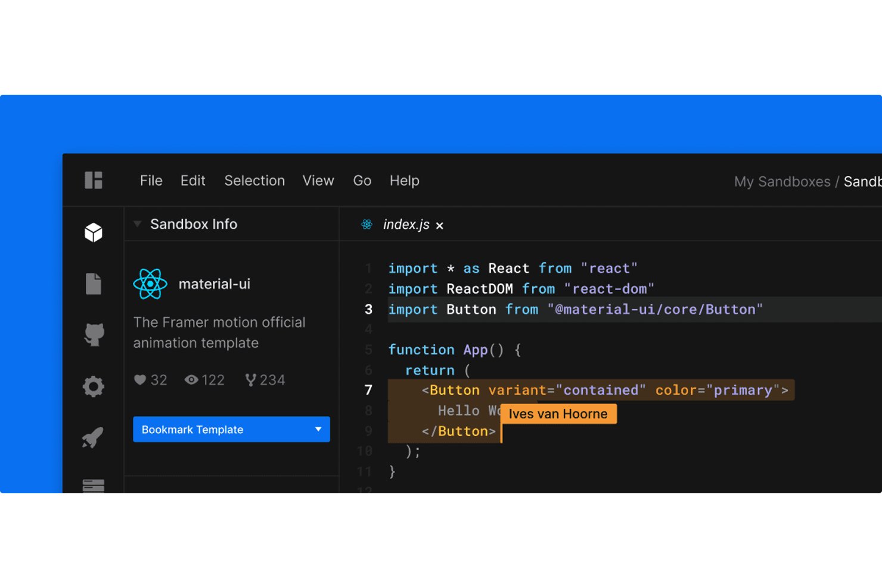Click the variant="contained" attribute

[567, 390]
